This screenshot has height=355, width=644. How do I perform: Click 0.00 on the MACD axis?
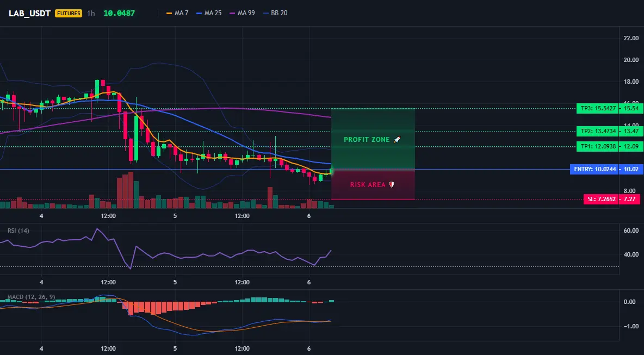[x=630, y=302]
